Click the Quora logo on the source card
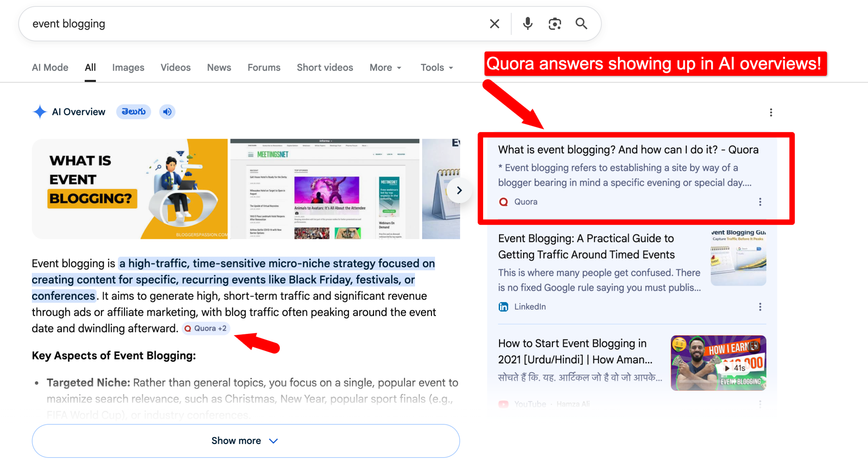Screen dimensions: 868x466 pyautogui.click(x=504, y=202)
